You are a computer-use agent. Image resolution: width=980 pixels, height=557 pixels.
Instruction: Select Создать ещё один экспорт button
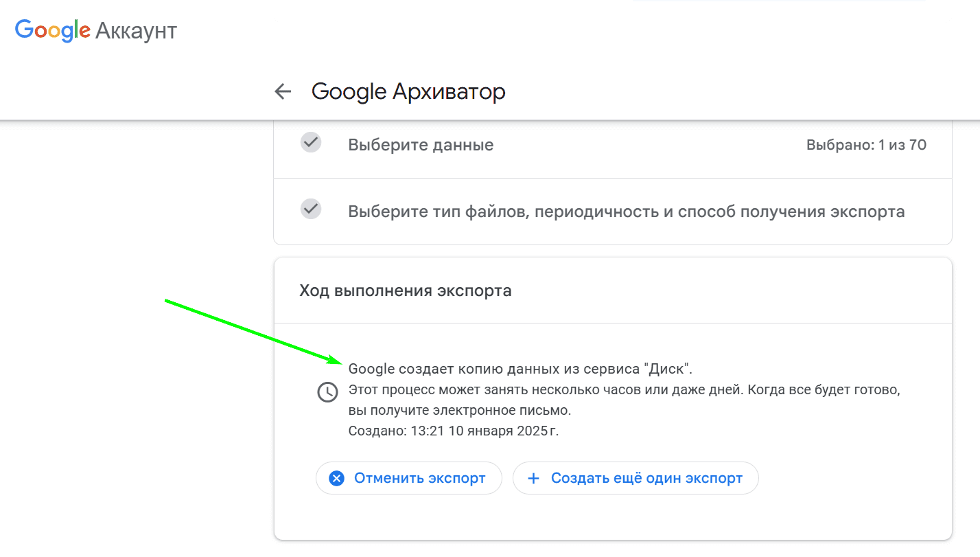pyautogui.click(x=635, y=478)
